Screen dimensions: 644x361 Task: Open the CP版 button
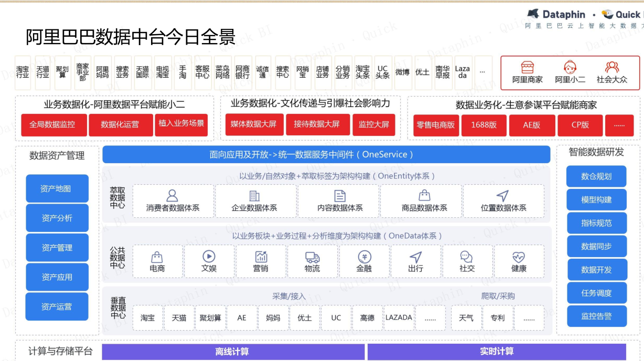pos(580,125)
